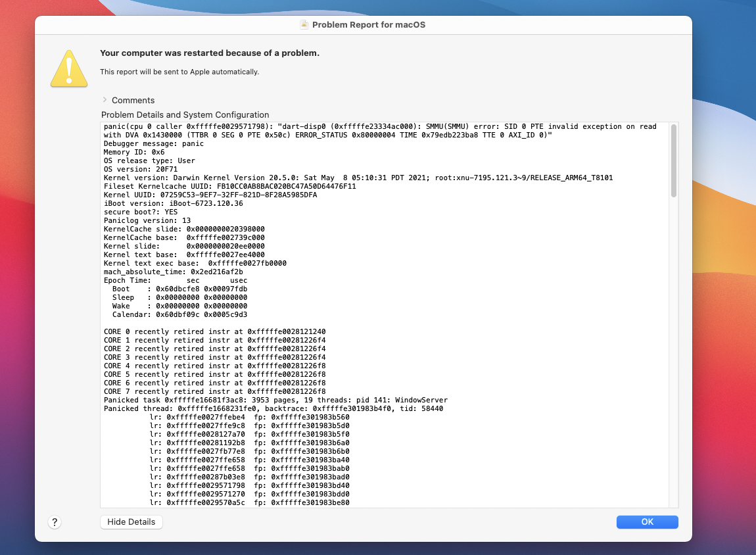Click the 'CORE 6 recently retired instr' line
This screenshot has width=756, height=555.
[214, 383]
